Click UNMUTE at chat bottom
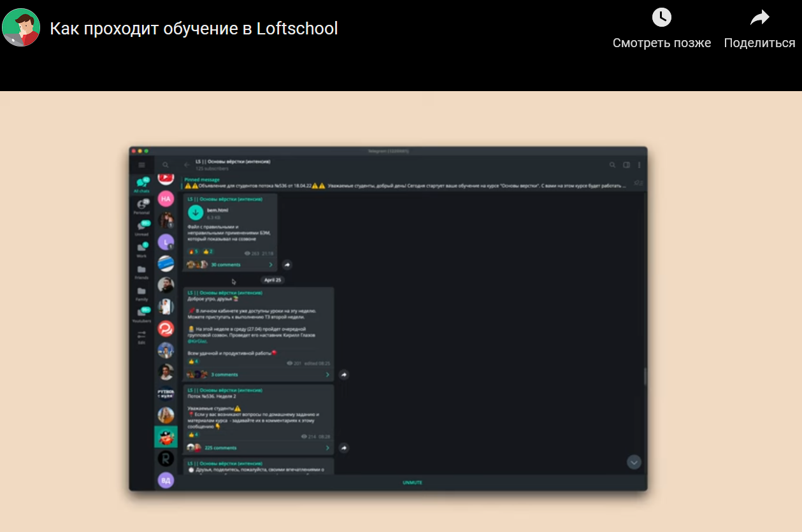Screen dimensions: 802x532 pyautogui.click(x=412, y=483)
